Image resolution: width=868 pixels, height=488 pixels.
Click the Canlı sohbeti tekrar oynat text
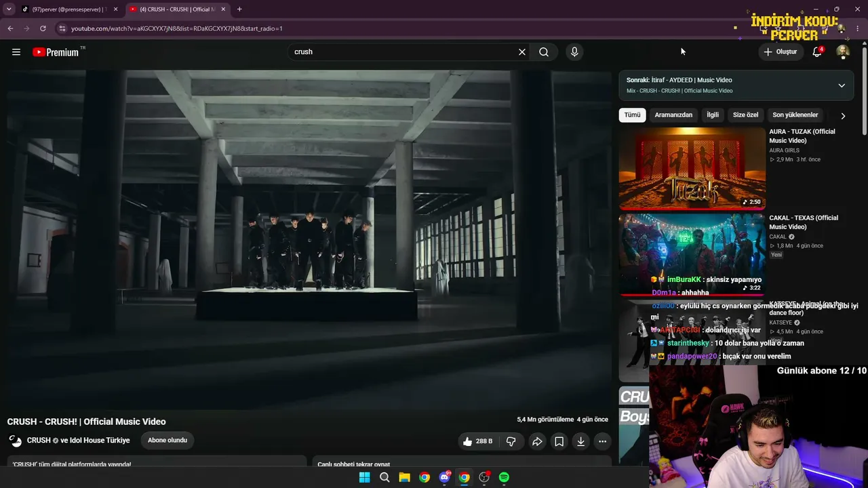point(354,464)
